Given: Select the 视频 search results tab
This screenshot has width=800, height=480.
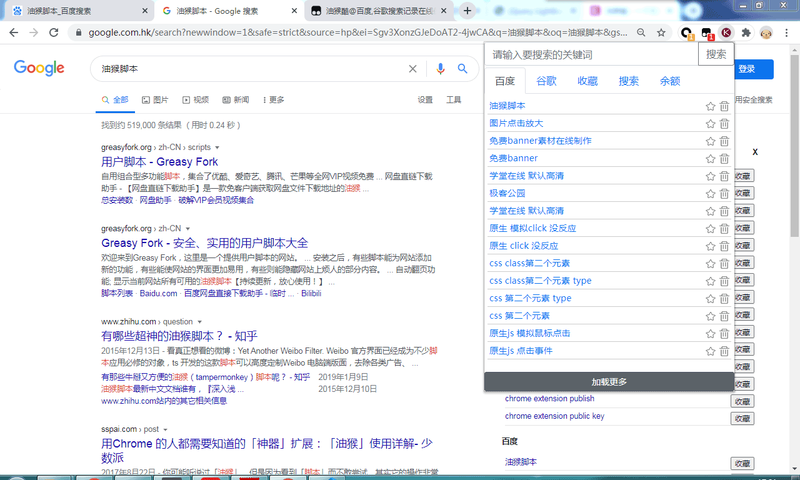Looking at the screenshot, I should [x=196, y=100].
